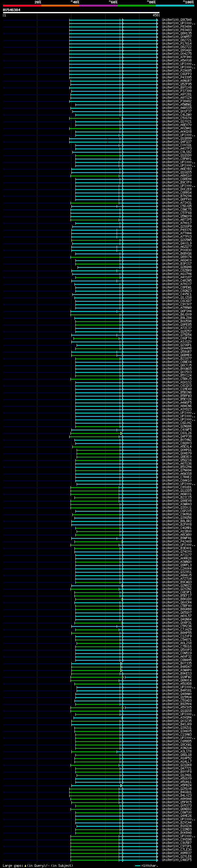Click hit label UniRef100_C9KMG6

pyautogui.click(x=176, y=514)
